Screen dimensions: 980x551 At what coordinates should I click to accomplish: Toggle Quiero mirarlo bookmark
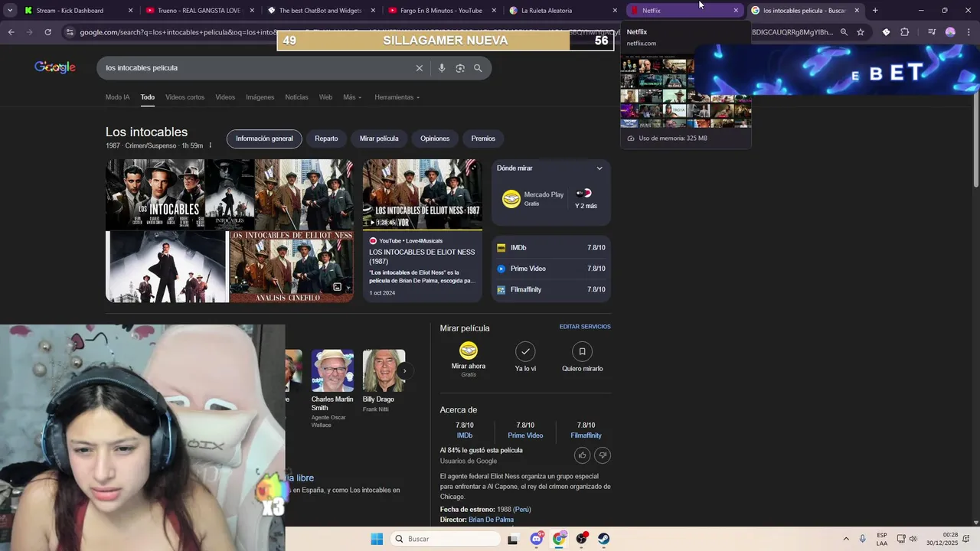[x=582, y=351]
